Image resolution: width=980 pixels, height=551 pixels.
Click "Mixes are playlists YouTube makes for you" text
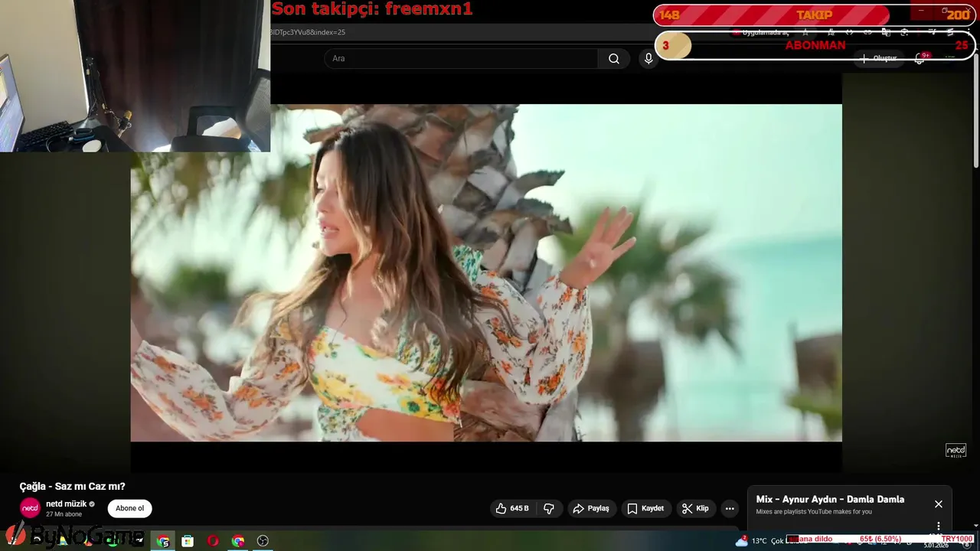(814, 511)
